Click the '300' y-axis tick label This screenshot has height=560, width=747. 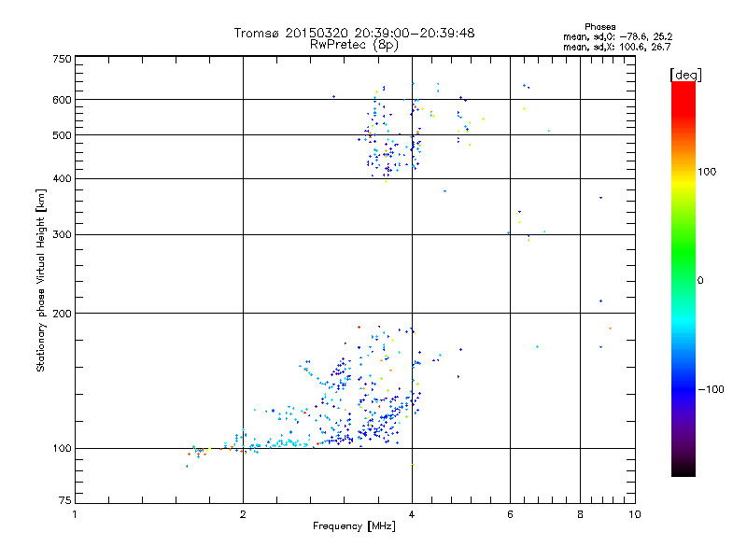62,235
